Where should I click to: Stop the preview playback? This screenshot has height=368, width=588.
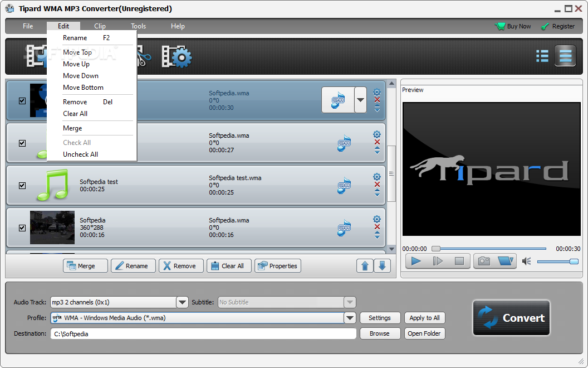pyautogui.click(x=459, y=261)
